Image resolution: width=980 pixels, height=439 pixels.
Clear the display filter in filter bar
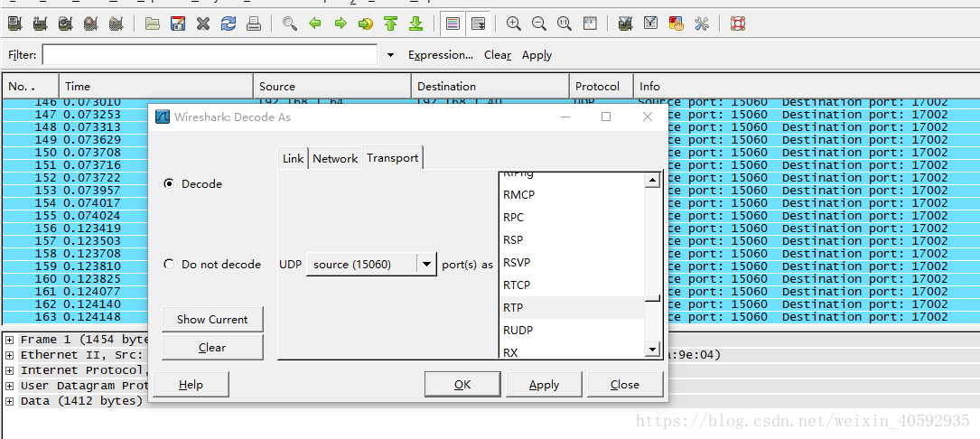498,55
